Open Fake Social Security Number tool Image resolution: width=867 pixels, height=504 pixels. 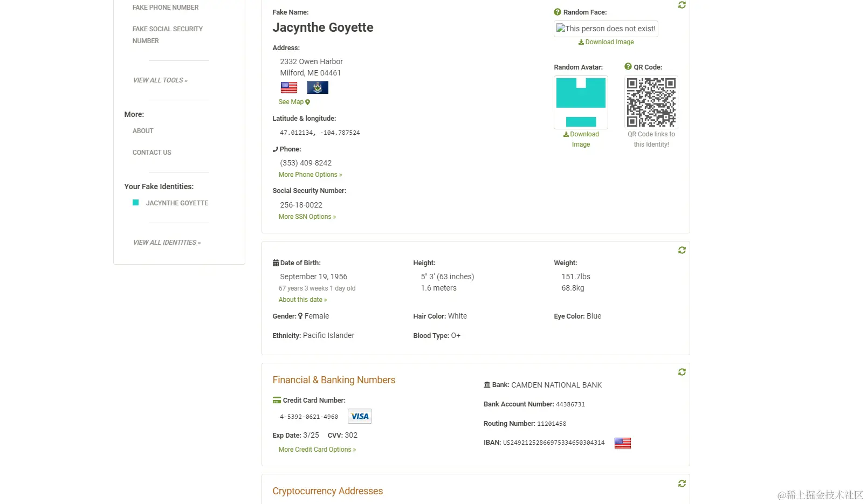[168, 35]
